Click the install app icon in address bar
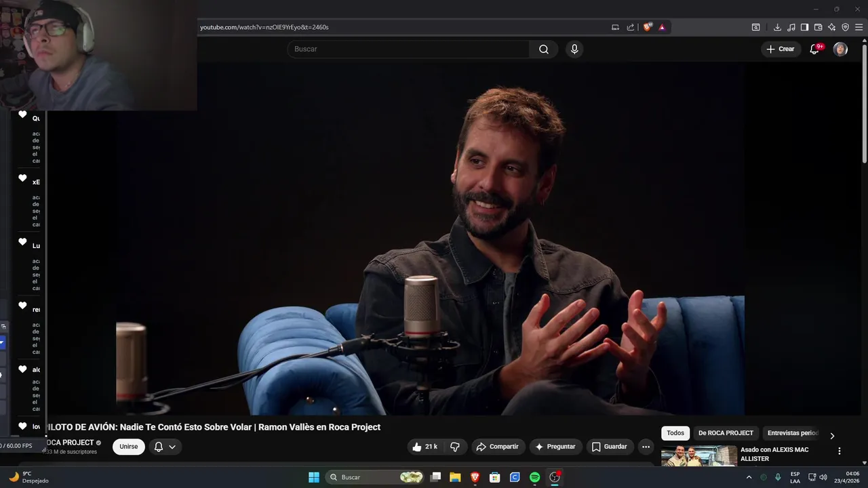 tap(615, 27)
